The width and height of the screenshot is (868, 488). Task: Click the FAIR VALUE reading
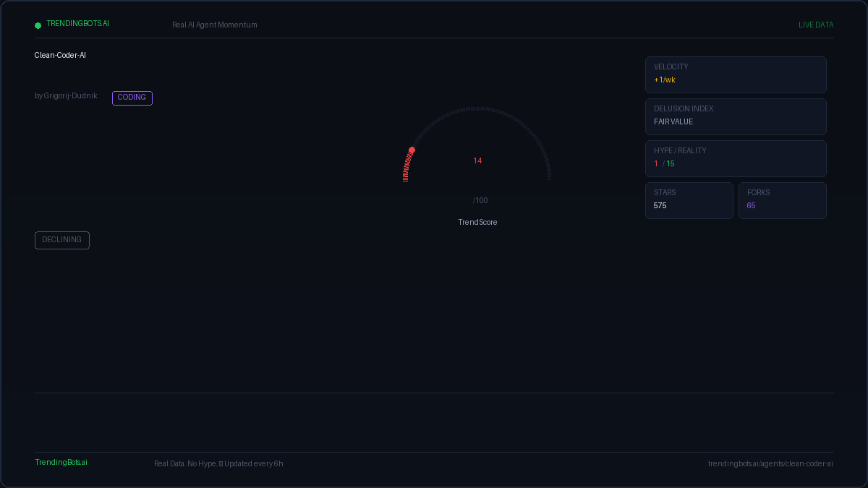(x=673, y=121)
